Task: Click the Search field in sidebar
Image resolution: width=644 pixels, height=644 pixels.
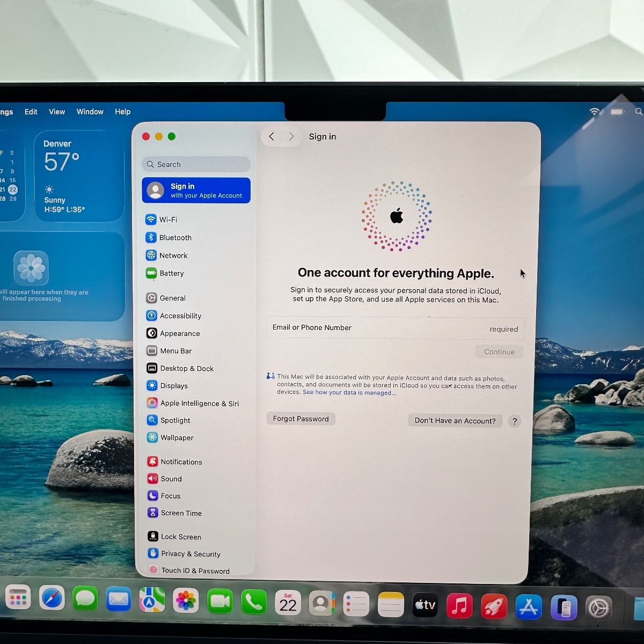Action: coord(196,164)
